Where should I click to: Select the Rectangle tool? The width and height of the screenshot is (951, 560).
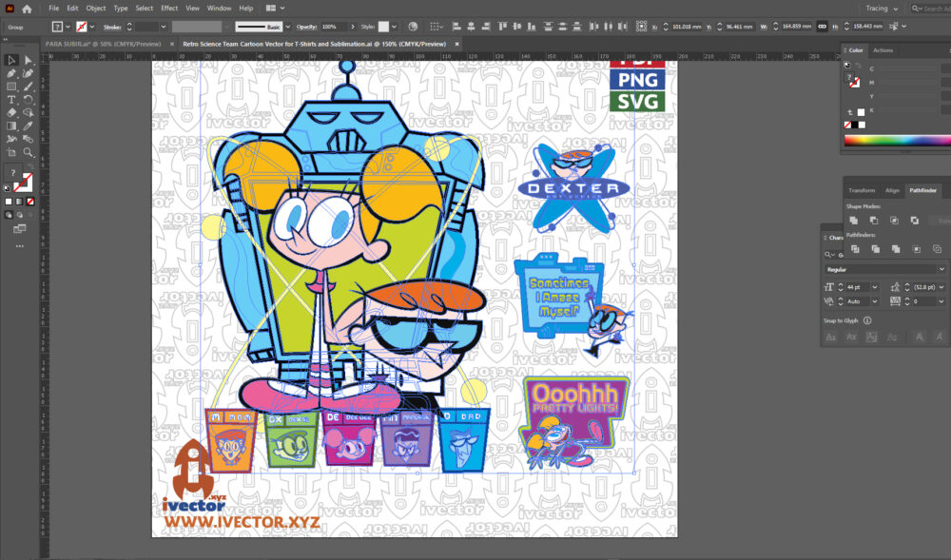pos(10,87)
